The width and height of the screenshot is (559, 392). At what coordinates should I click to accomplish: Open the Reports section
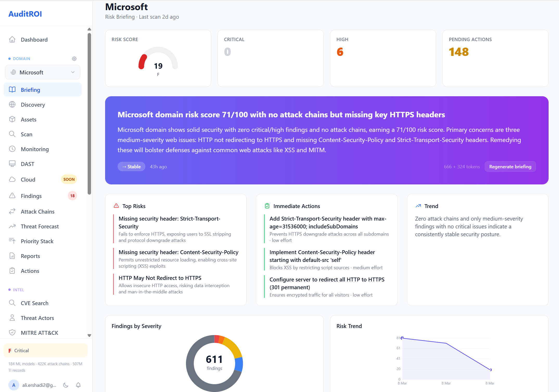31,256
